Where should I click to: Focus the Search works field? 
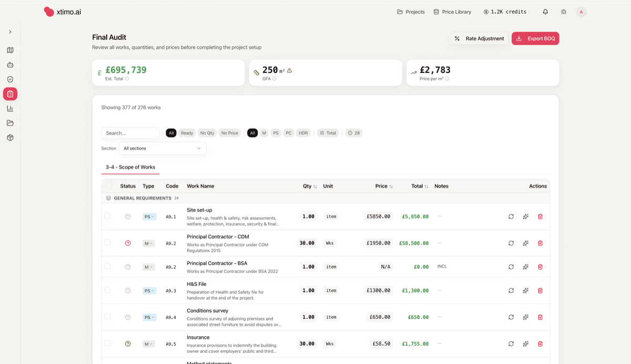(130, 133)
